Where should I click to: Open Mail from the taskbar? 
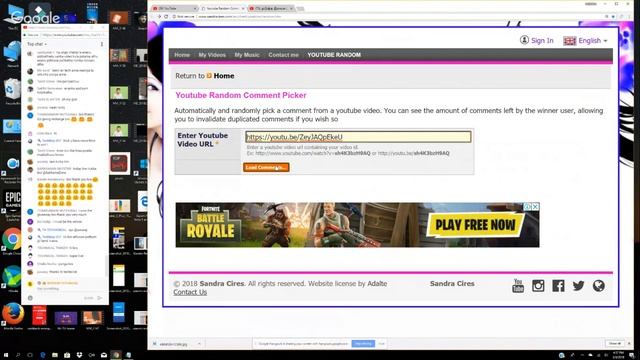tap(104, 355)
